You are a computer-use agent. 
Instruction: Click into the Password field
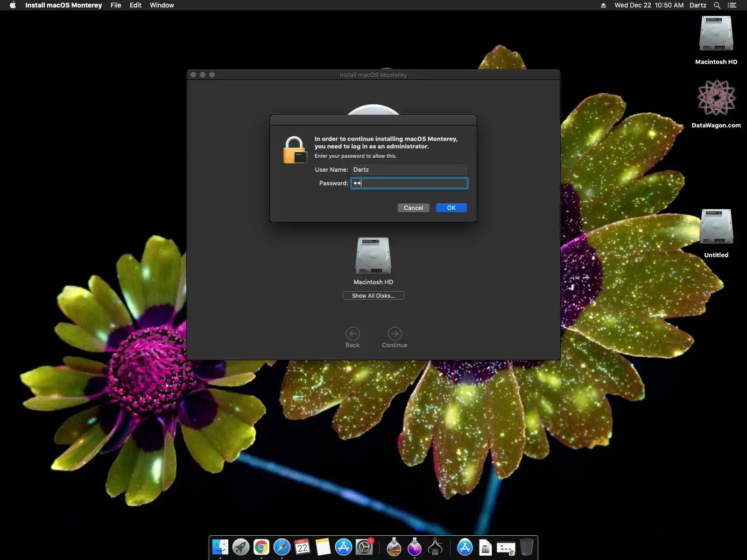409,183
